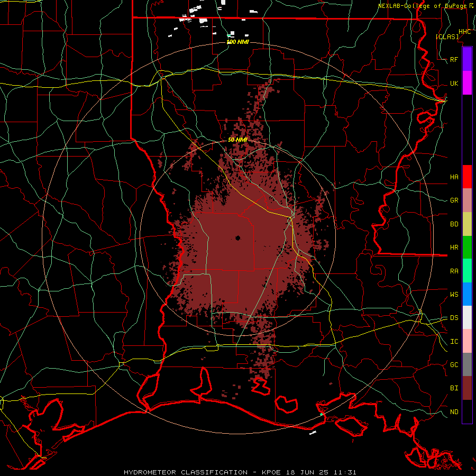476x476 pixels.
Task: Click the DS legend label
Action: coord(454,318)
